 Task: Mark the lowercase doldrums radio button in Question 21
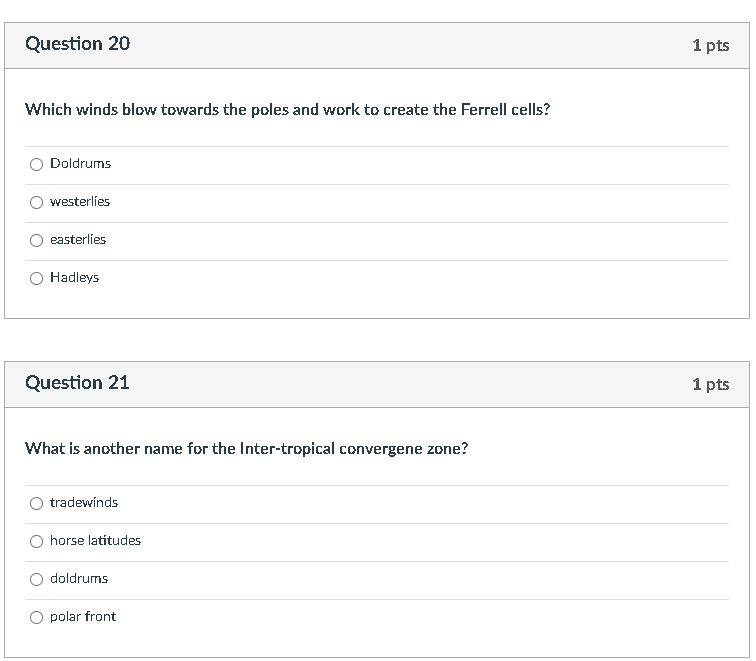pos(36,580)
